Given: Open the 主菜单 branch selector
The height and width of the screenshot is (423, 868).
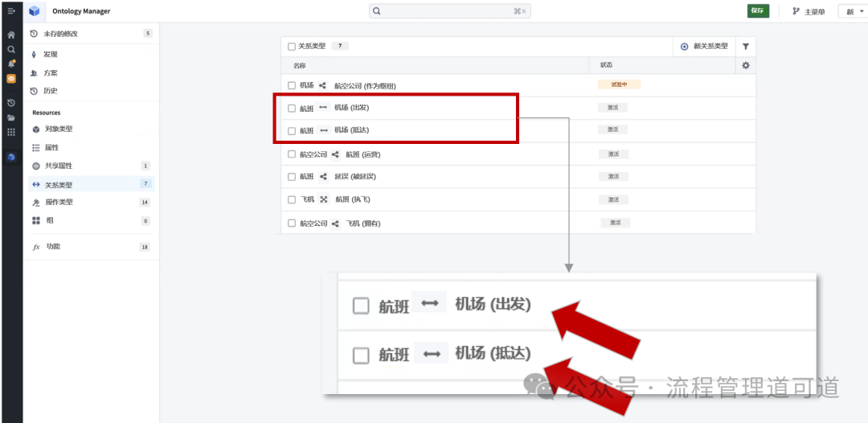Looking at the screenshot, I should (x=808, y=11).
